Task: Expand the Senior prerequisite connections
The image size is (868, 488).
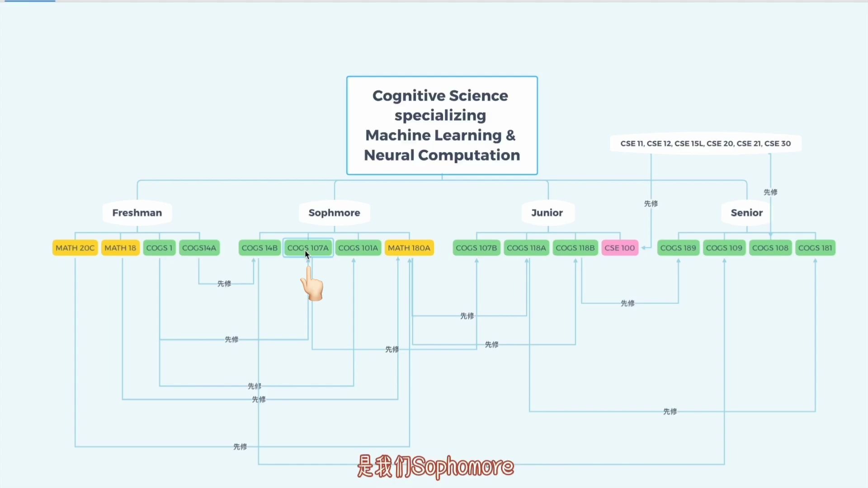Action: [746, 213]
